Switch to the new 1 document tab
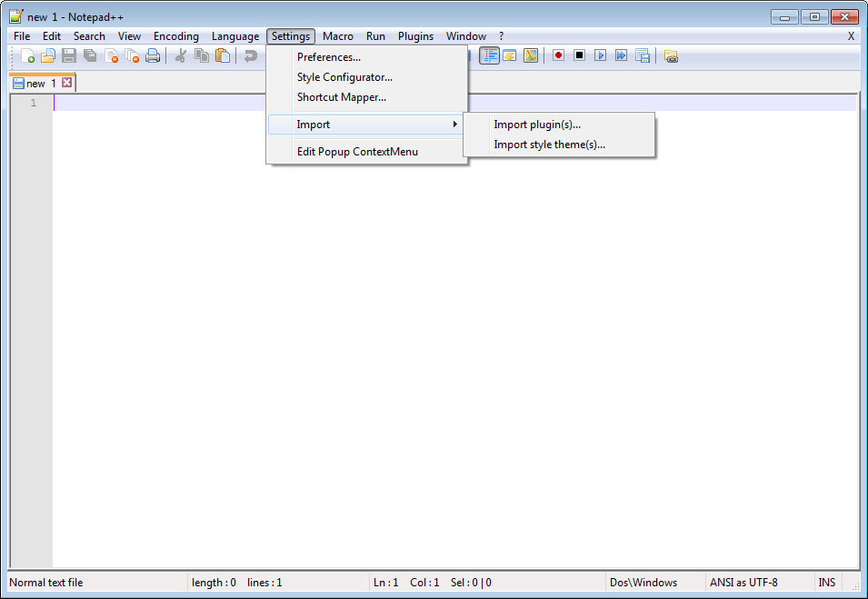The width and height of the screenshot is (868, 599). point(36,82)
